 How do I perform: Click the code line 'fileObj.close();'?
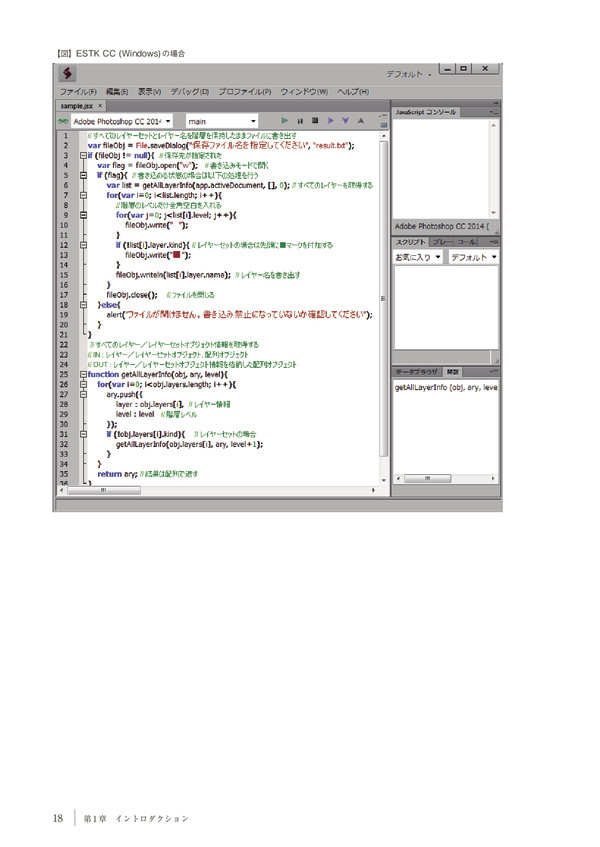click(132, 294)
